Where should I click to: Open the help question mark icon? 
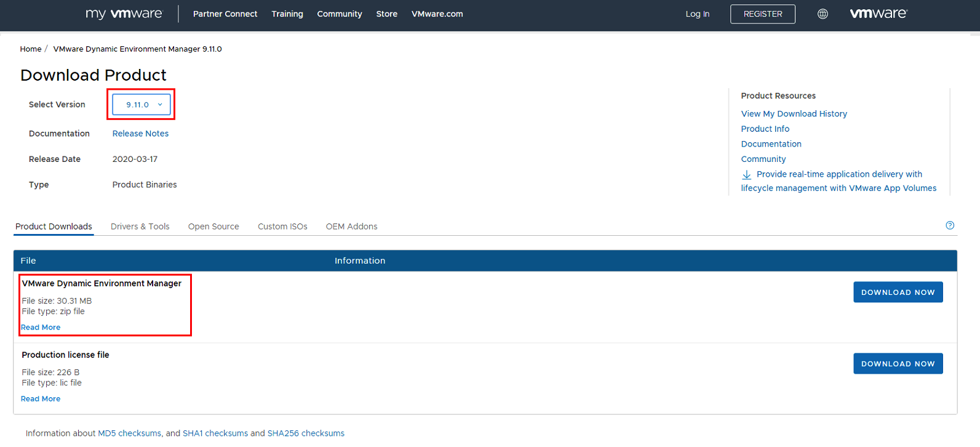[950, 225]
